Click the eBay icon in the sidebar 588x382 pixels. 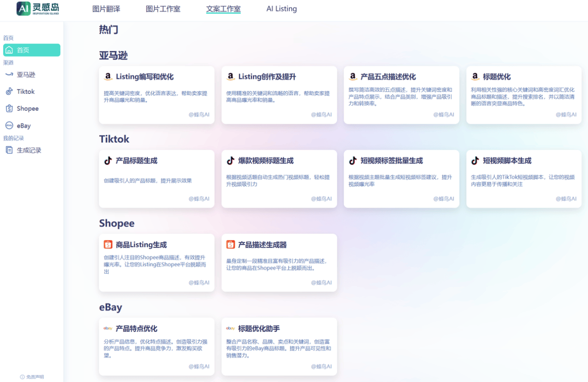(x=9, y=126)
